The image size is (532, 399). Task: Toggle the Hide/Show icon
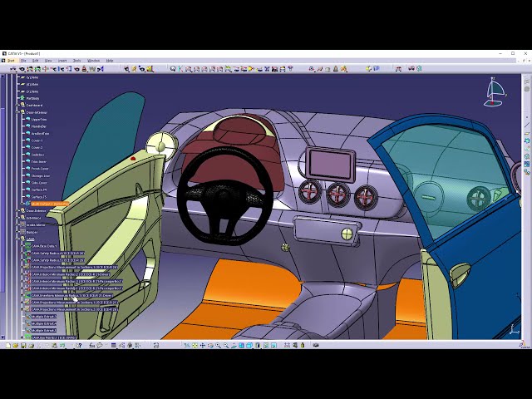[x=266, y=346]
